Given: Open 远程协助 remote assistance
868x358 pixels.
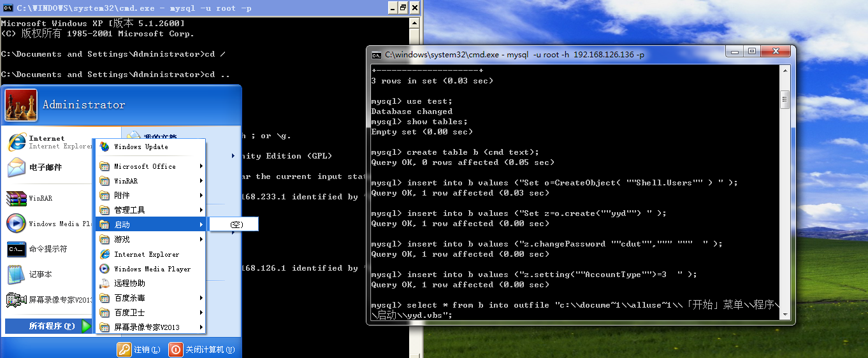Looking at the screenshot, I should 151,283.
